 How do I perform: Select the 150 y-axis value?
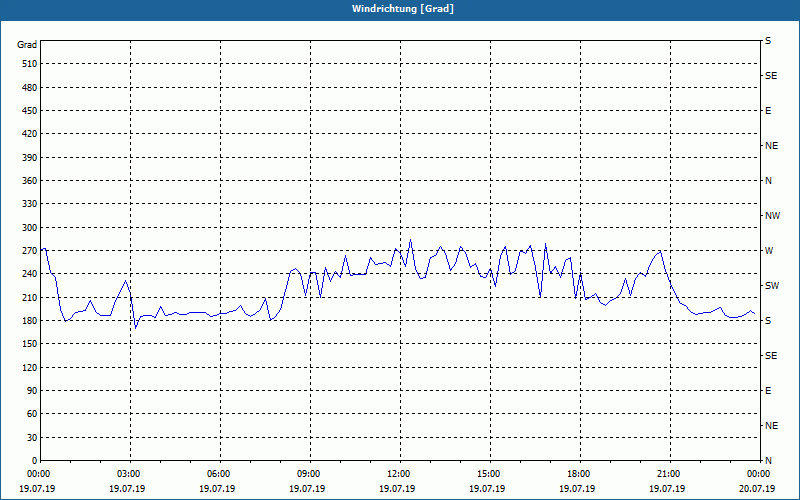30,344
